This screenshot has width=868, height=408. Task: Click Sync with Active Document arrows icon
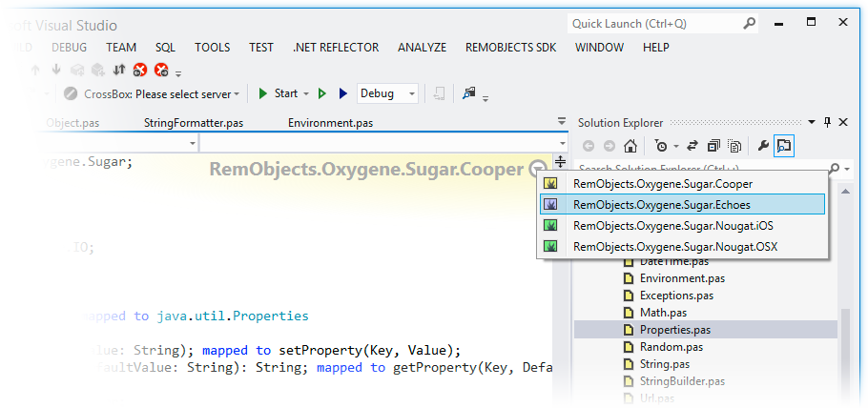[x=692, y=146]
